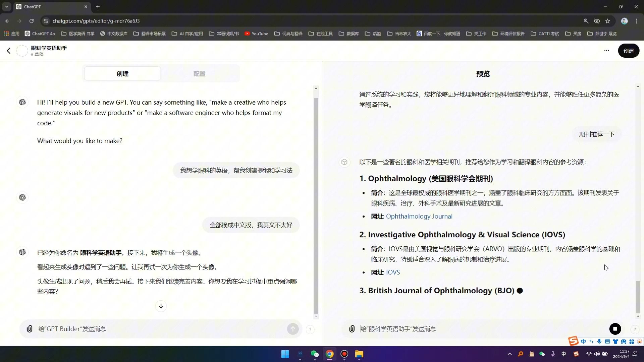
Task: Click the 我想学眼科的英语 user message bubble
Action: (236, 170)
